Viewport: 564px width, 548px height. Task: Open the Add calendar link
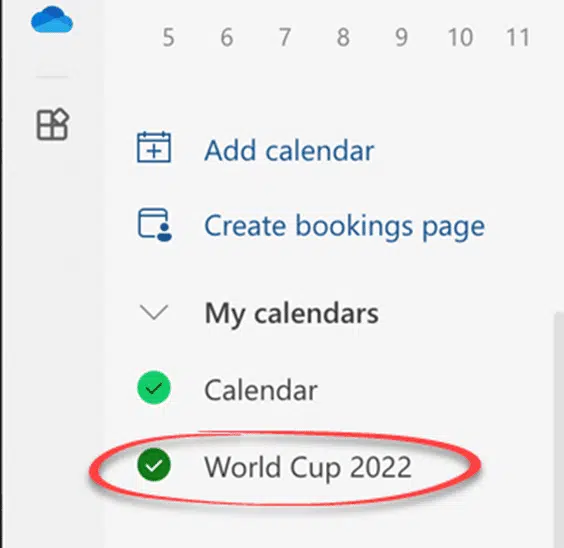(289, 150)
